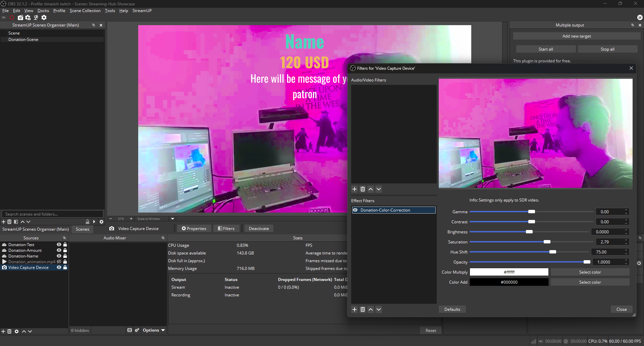Disable the Donation-Color-Correction filter eye
Image resolution: width=644 pixels, height=346 pixels.
pos(355,210)
